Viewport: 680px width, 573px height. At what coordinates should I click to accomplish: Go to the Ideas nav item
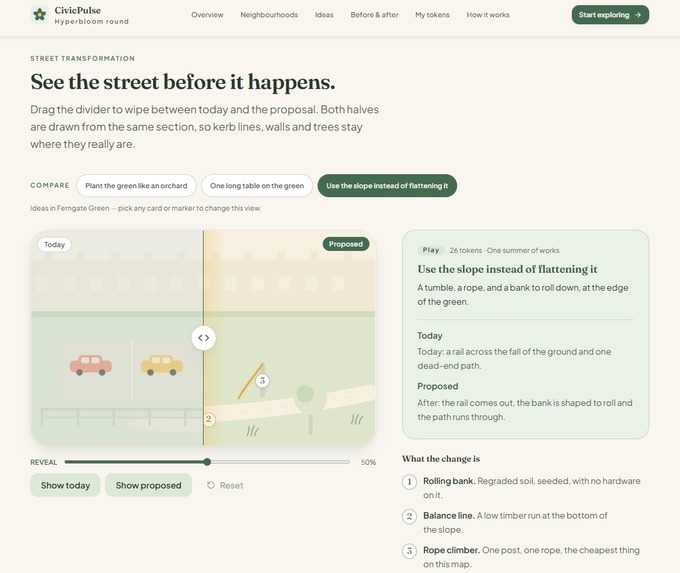tap(324, 15)
